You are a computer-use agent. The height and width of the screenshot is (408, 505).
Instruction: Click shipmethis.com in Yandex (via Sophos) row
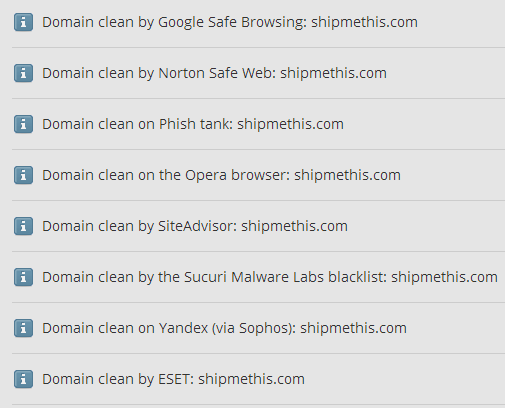coord(353,328)
